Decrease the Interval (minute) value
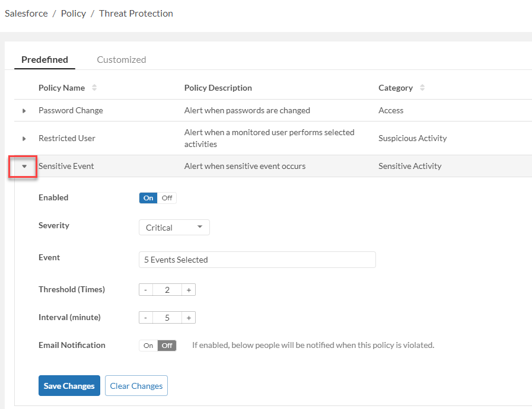 coord(145,318)
